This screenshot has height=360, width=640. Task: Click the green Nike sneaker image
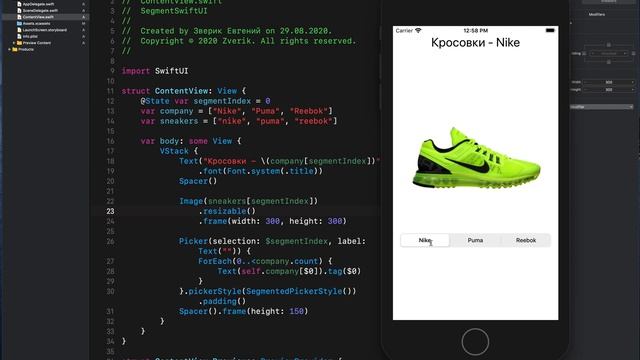476,158
